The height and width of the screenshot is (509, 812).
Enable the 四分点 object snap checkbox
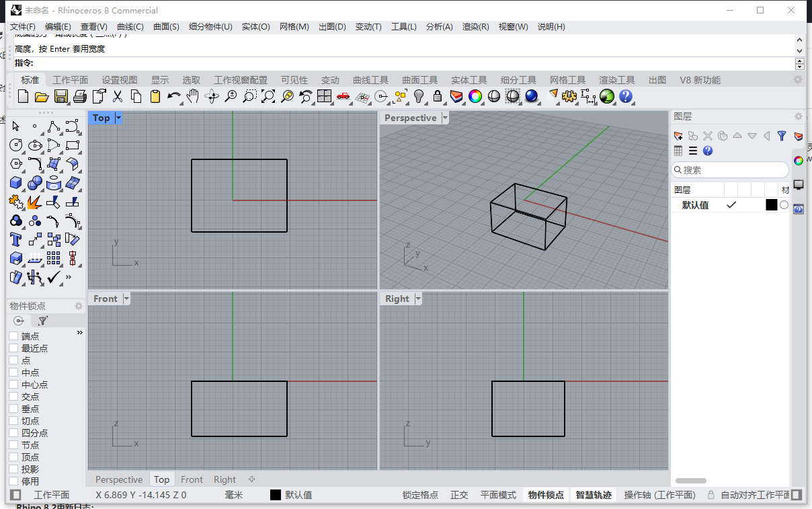(x=13, y=433)
